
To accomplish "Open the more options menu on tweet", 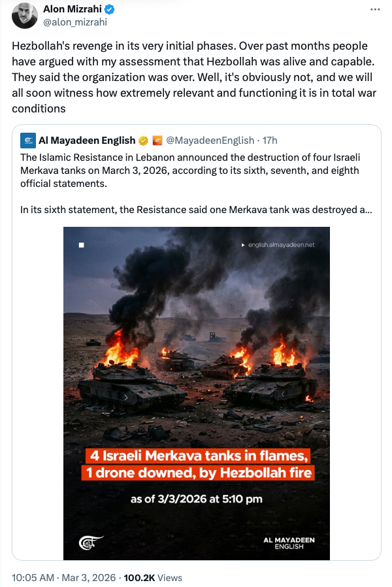I will [x=374, y=10].
